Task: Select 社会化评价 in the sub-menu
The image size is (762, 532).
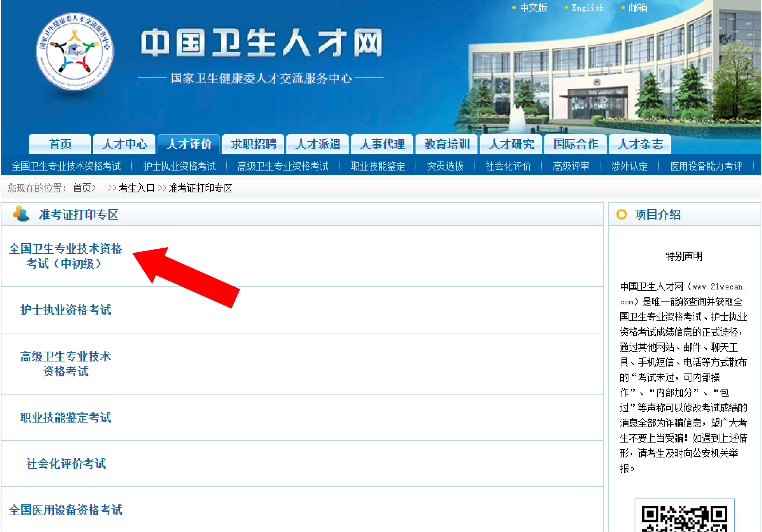Action: (x=508, y=166)
